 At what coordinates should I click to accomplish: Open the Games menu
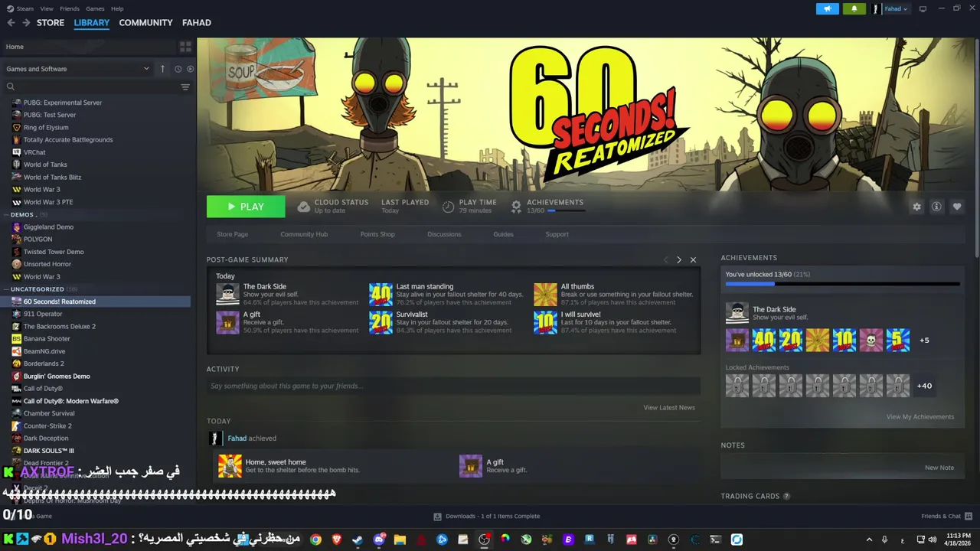tap(95, 8)
